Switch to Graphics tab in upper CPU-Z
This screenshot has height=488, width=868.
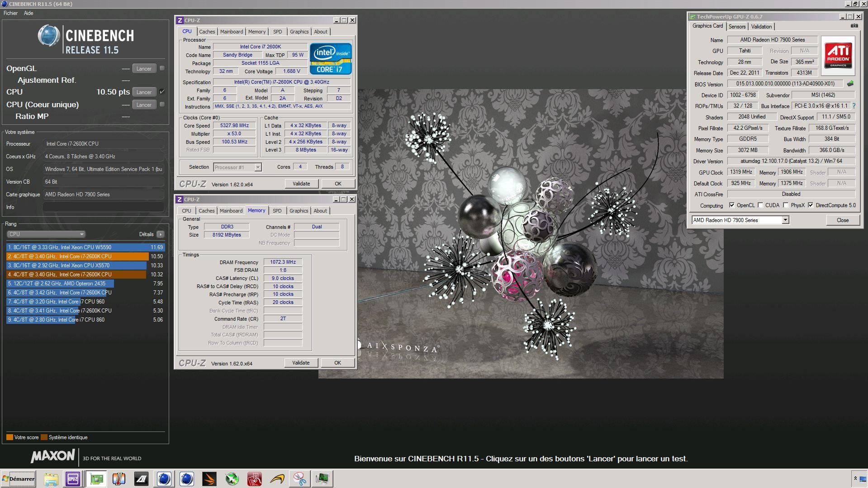(x=299, y=32)
